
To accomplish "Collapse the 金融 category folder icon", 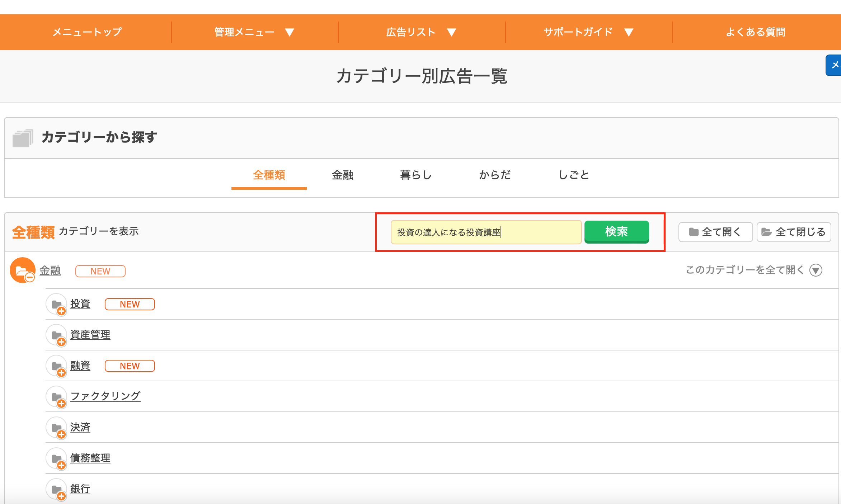I will click(22, 270).
